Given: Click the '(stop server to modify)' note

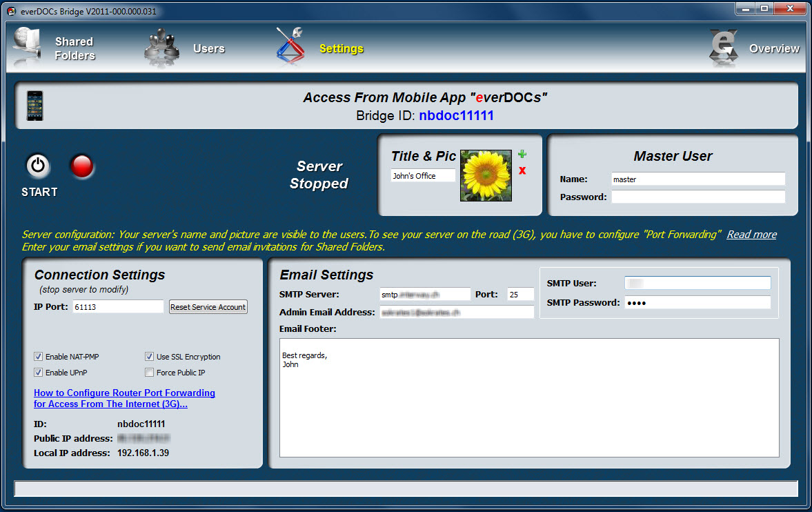Looking at the screenshot, I should point(84,289).
